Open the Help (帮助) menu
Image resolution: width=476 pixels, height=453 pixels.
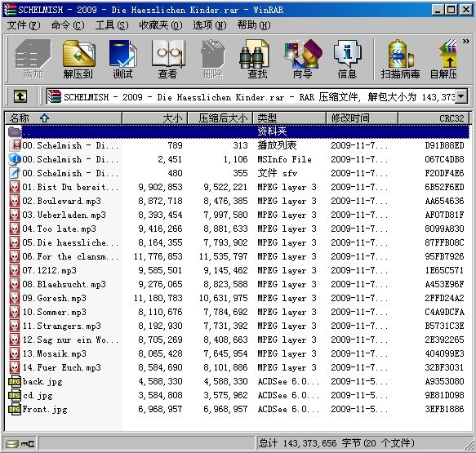click(x=254, y=25)
